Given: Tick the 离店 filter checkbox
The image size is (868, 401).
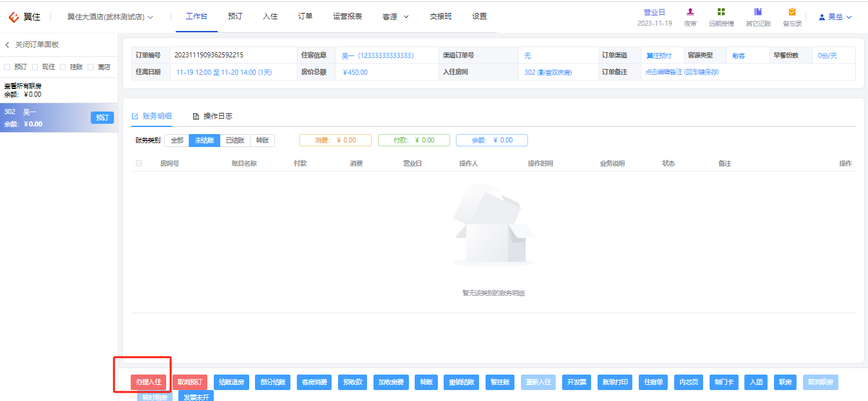Looking at the screenshot, I should coord(91,66).
